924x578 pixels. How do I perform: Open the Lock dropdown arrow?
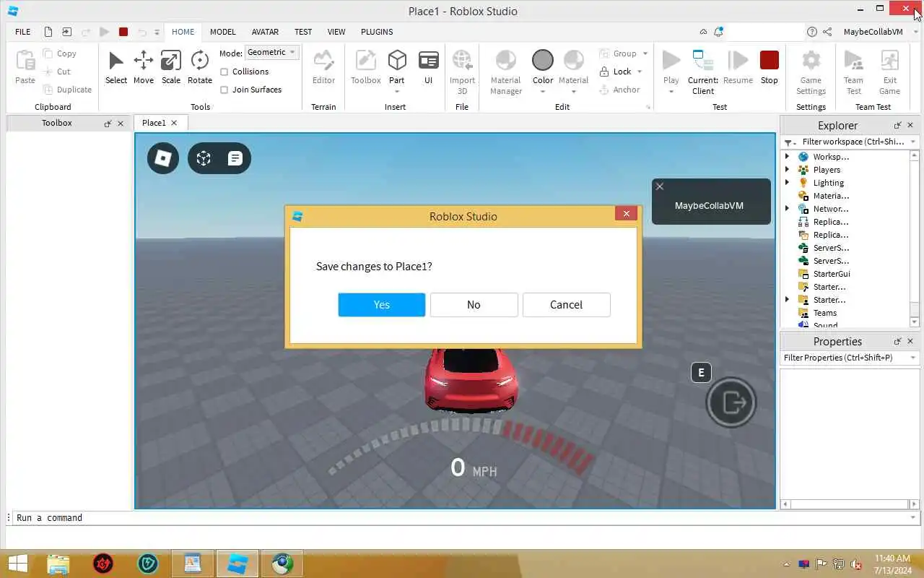click(640, 72)
